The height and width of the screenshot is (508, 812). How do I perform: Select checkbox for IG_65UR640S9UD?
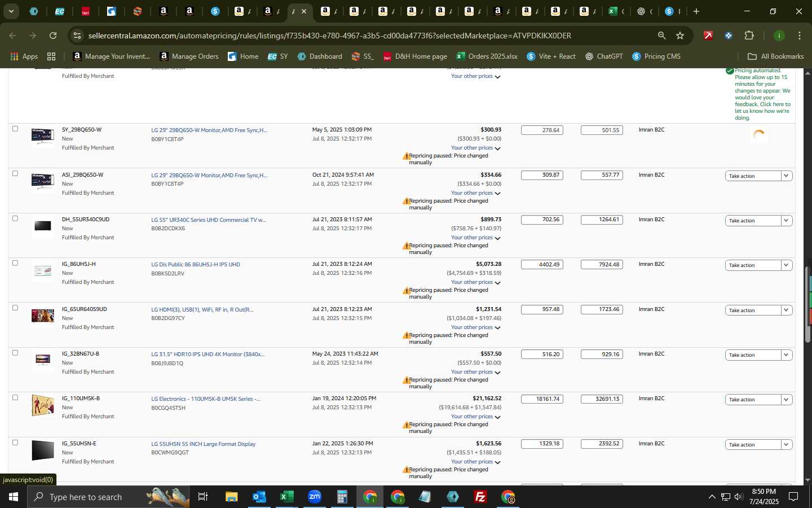pyautogui.click(x=15, y=308)
